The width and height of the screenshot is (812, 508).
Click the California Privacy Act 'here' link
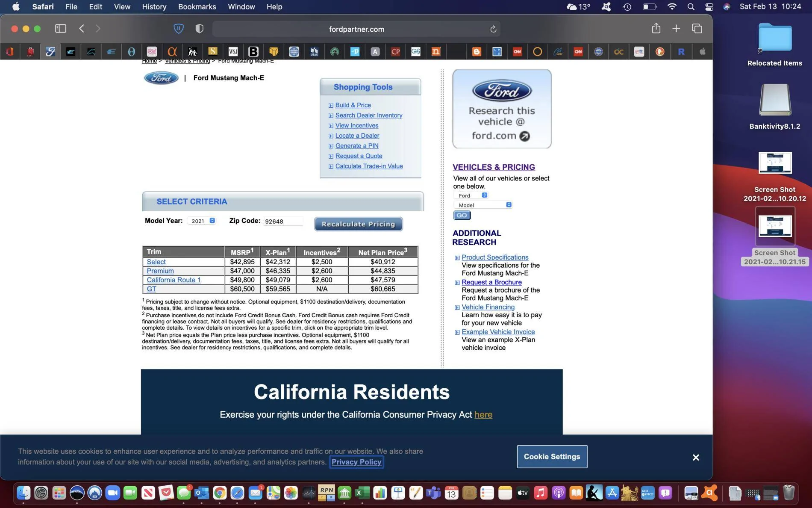(483, 415)
